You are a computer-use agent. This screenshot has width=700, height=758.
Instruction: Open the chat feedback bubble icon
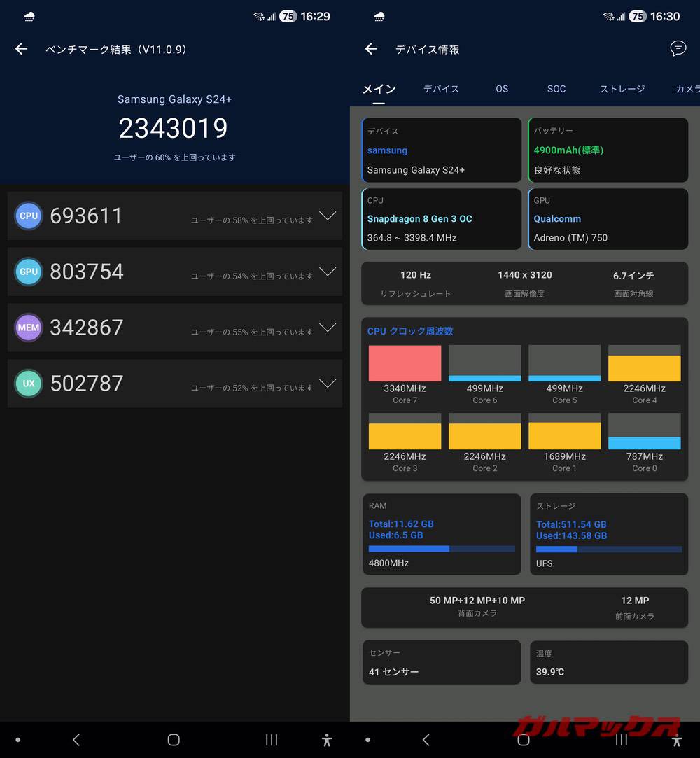click(678, 48)
